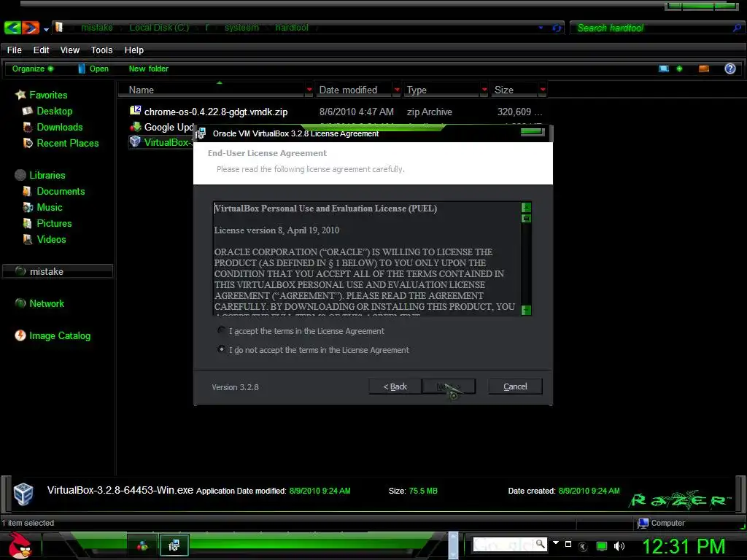The width and height of the screenshot is (747, 560).
Task: Click the Computer icon in status bar
Action: tap(643, 523)
